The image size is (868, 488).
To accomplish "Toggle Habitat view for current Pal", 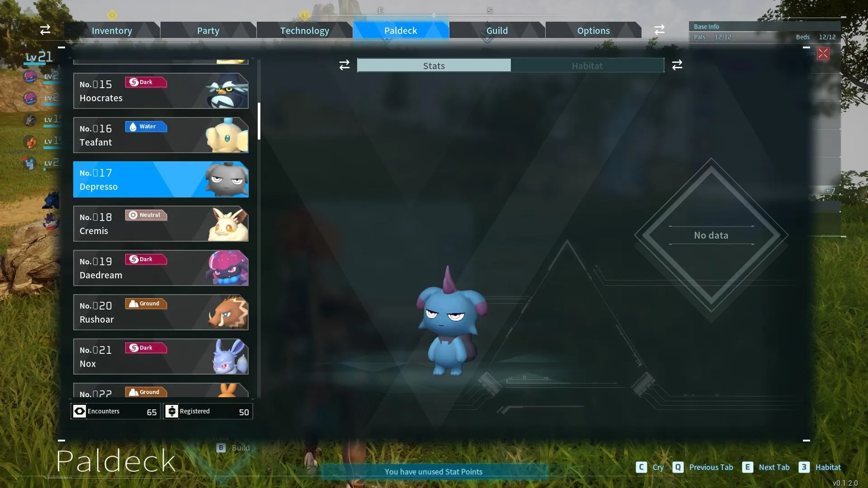I will 587,66.
